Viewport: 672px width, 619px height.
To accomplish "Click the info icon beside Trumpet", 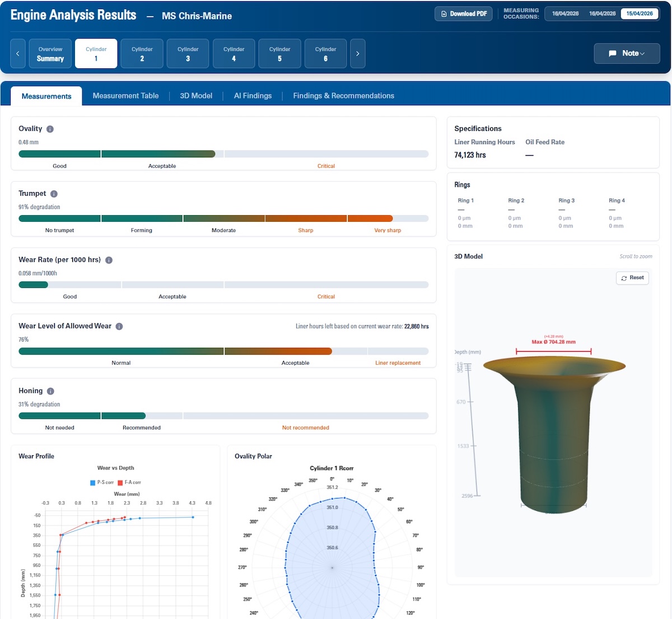I will (54, 194).
